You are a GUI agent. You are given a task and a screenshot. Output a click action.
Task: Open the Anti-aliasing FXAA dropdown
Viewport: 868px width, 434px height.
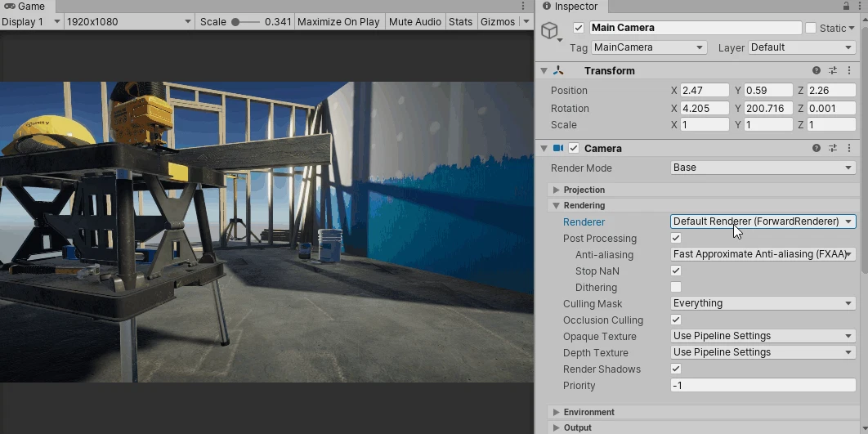(763, 254)
